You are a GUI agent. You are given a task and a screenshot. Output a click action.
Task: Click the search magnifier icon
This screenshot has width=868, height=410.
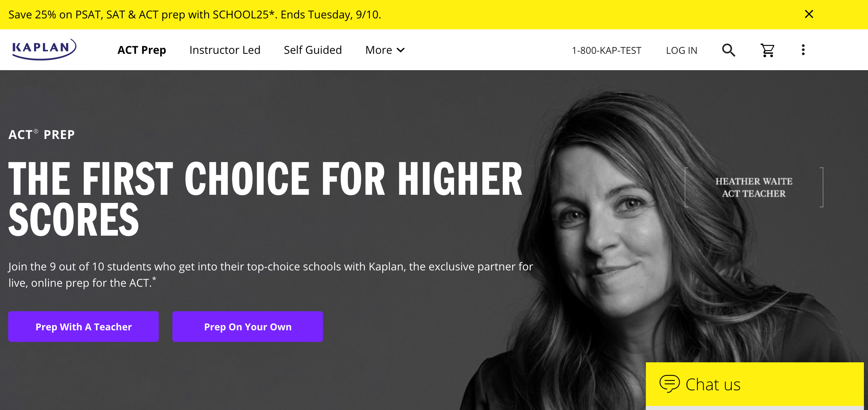pyautogui.click(x=729, y=50)
